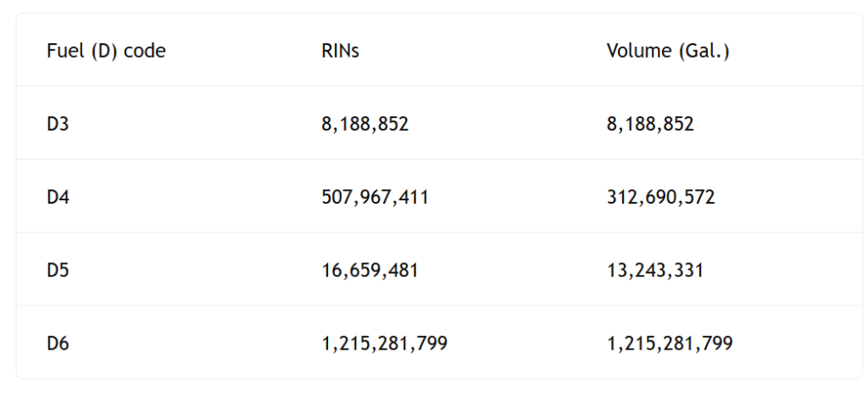The image size is (868, 409).
Task: Click the RINs column header
Action: point(340,51)
